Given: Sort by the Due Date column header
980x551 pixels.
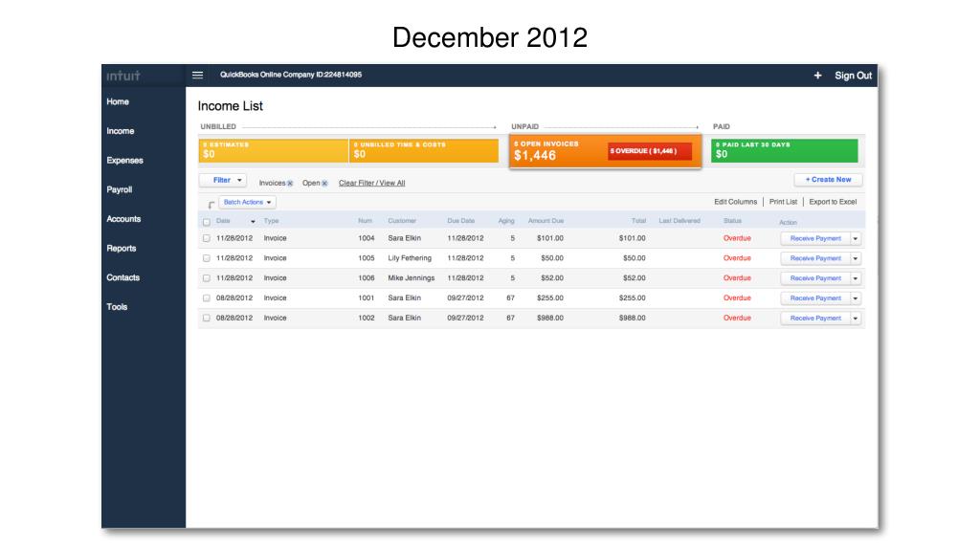Looking at the screenshot, I should click(460, 221).
